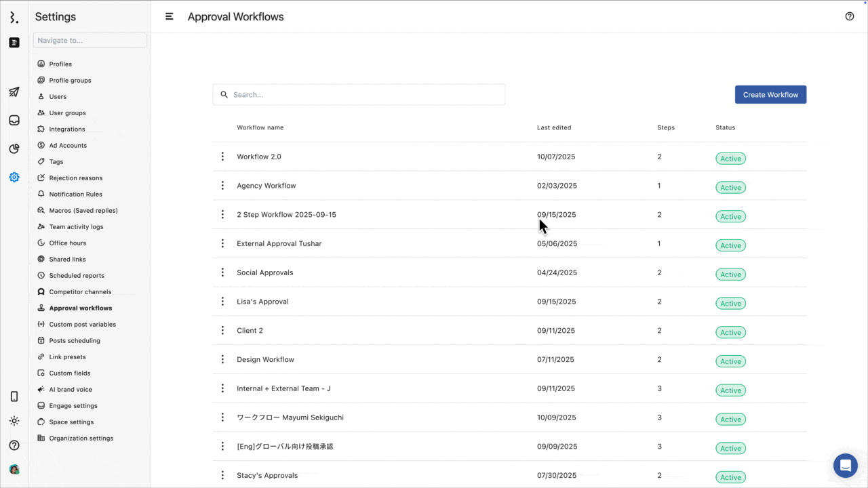Go to Notification Rules settings
Image resolution: width=868 pixels, height=488 pixels.
[75, 194]
